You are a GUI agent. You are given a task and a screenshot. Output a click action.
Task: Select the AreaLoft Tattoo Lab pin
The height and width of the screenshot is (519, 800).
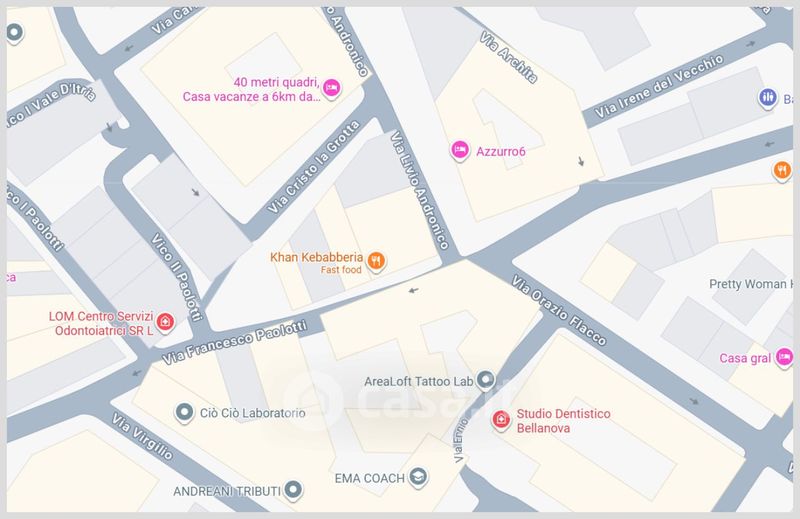click(x=486, y=380)
